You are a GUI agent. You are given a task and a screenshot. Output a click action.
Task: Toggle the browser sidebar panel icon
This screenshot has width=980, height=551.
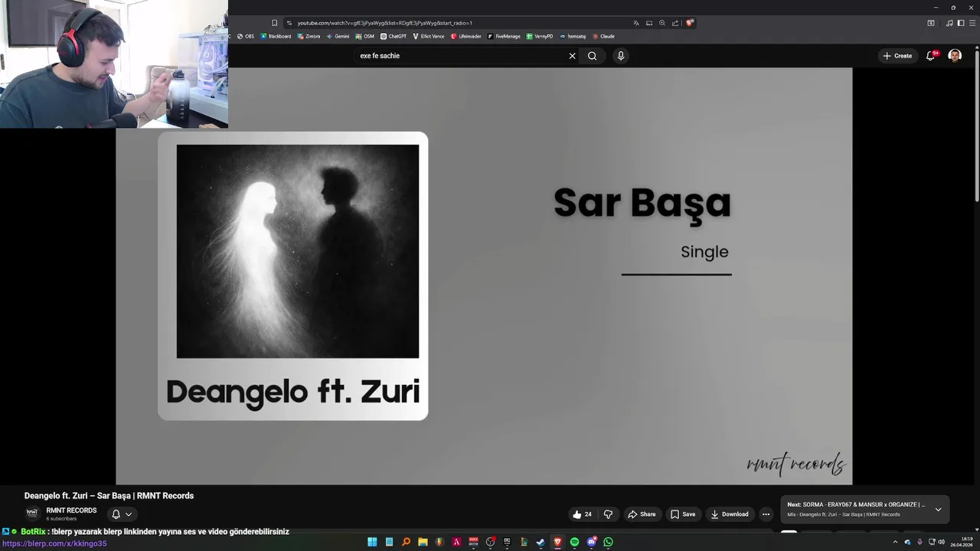click(961, 23)
